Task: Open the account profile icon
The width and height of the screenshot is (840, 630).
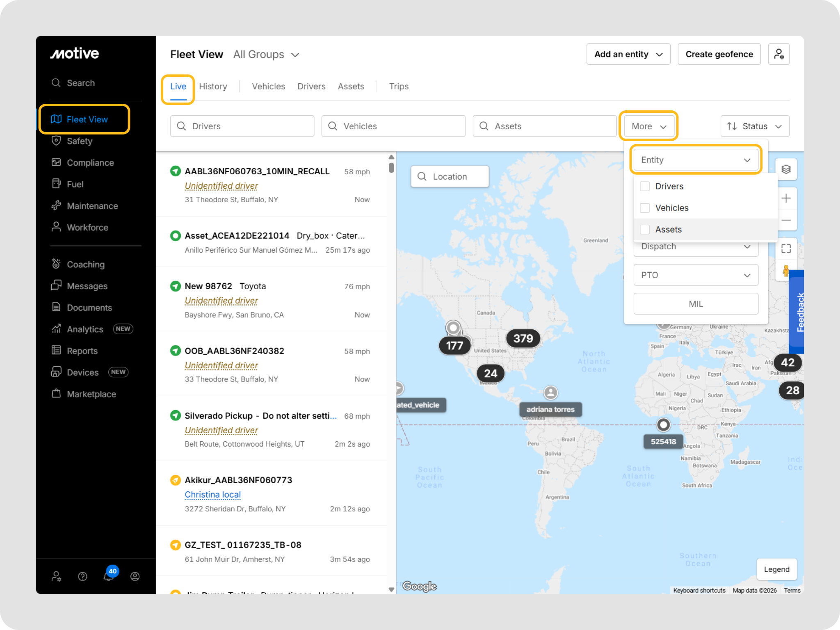Action: [x=135, y=577]
